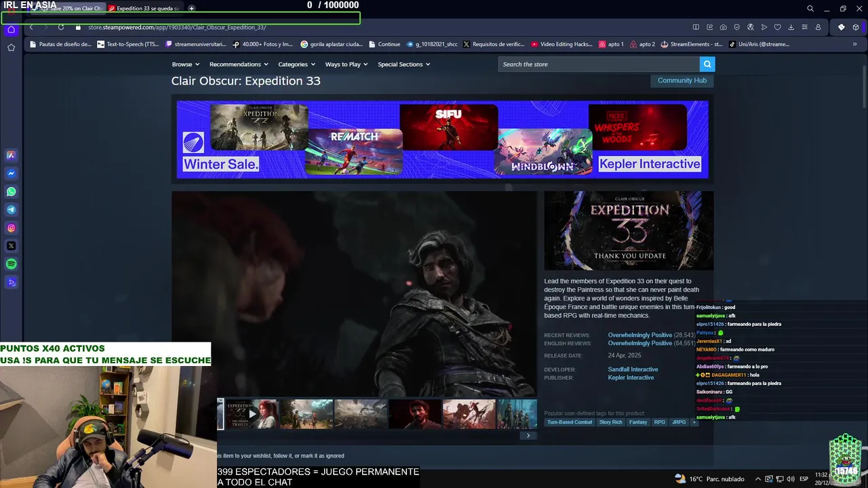The height and width of the screenshot is (488, 868).
Task: Click the JRPG tag
Action: [678, 422]
